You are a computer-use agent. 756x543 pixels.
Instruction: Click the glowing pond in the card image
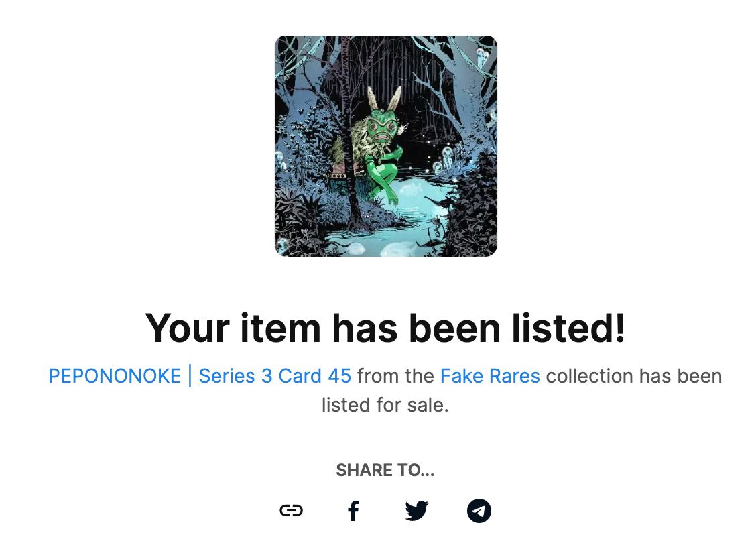pyautogui.click(x=395, y=217)
